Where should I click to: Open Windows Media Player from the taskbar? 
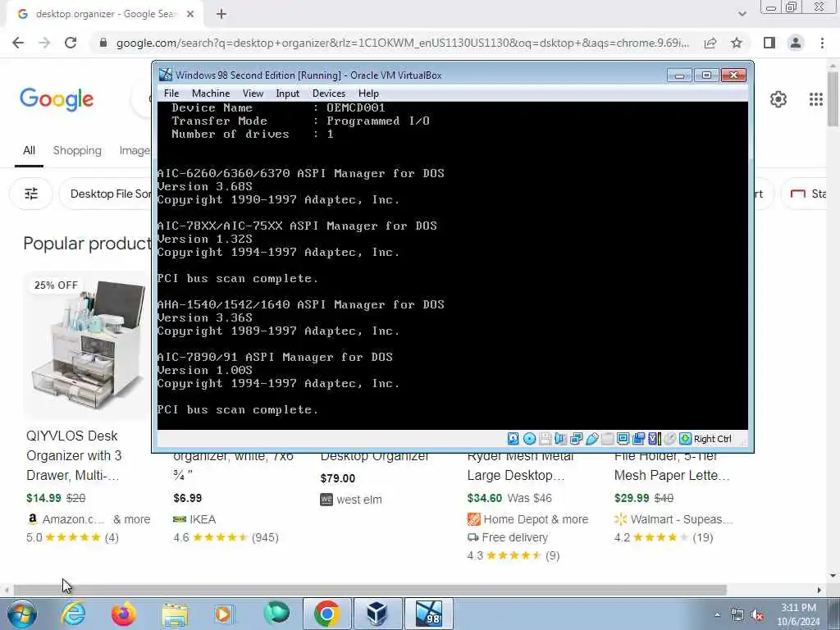tap(225, 614)
